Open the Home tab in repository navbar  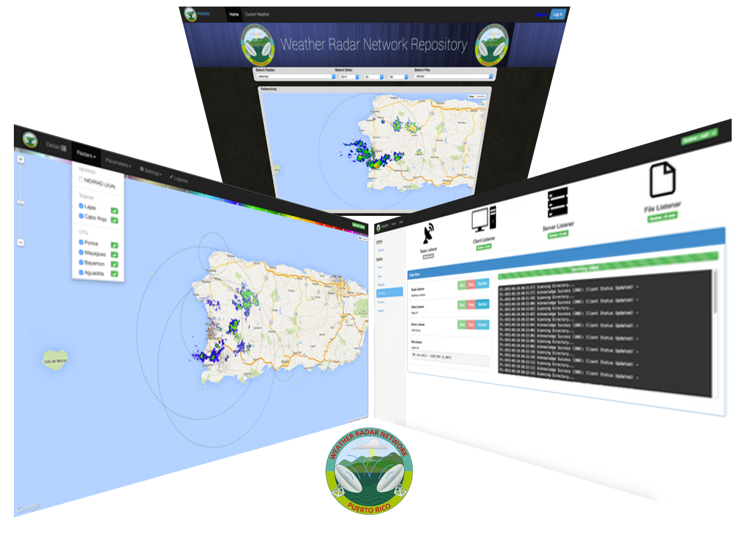(234, 15)
